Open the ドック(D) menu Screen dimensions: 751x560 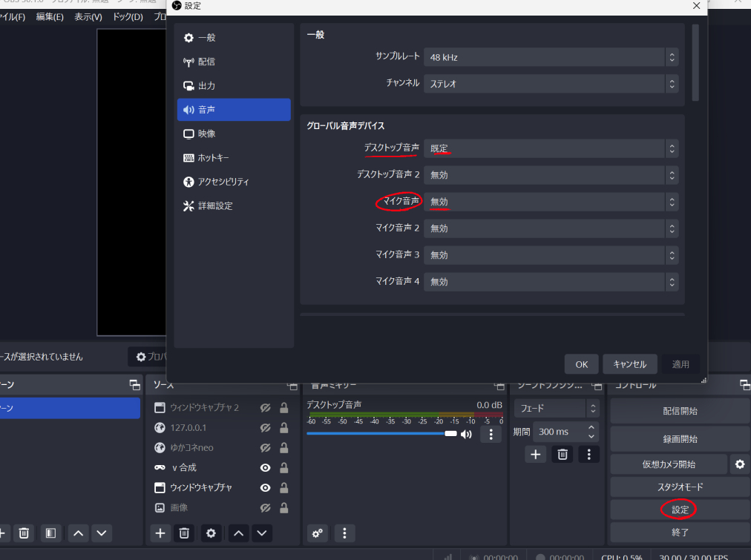pos(128,17)
